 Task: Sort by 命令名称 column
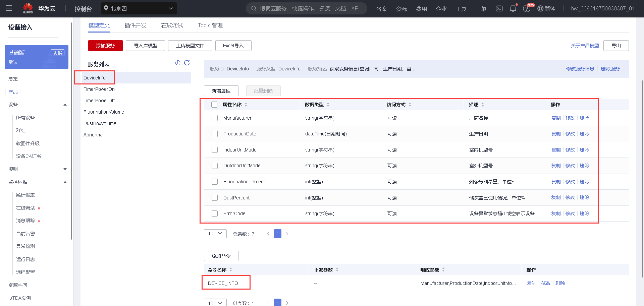point(231,269)
